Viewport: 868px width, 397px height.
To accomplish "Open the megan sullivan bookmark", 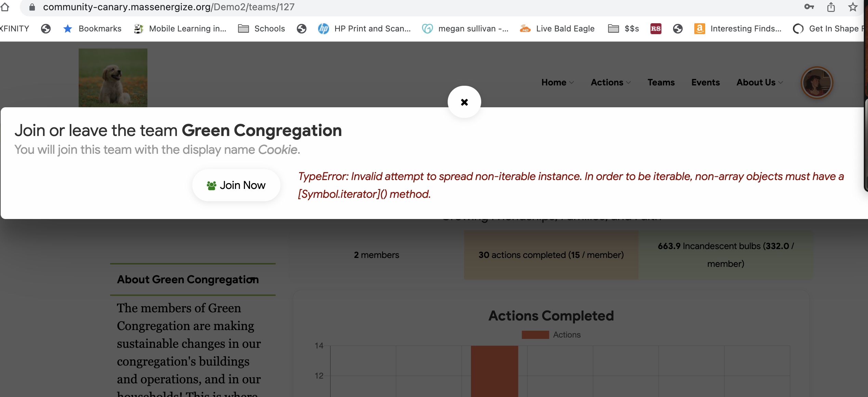I will pos(465,29).
